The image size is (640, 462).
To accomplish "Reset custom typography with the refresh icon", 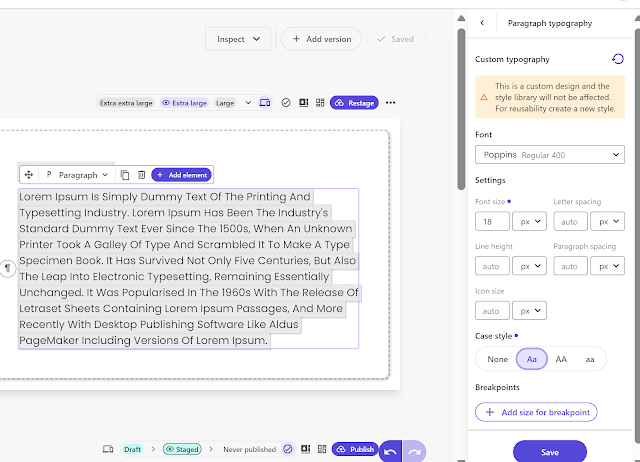I will 618,59.
